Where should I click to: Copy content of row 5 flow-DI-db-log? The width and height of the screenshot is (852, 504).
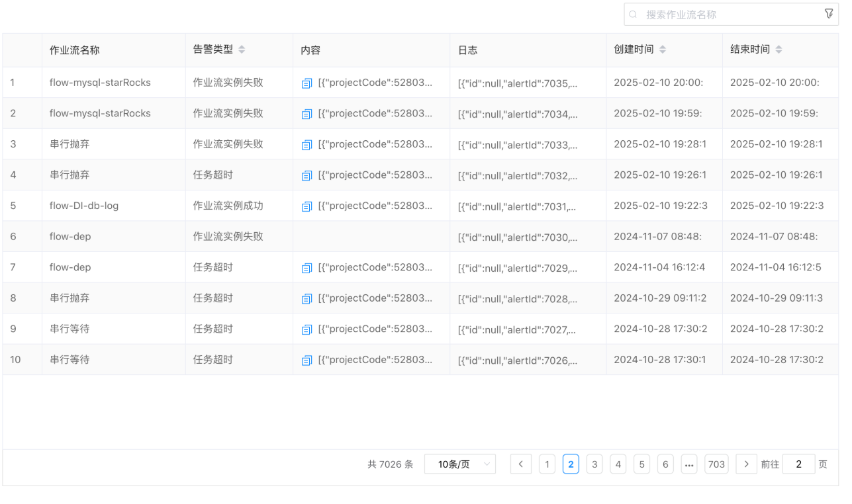coord(307,206)
